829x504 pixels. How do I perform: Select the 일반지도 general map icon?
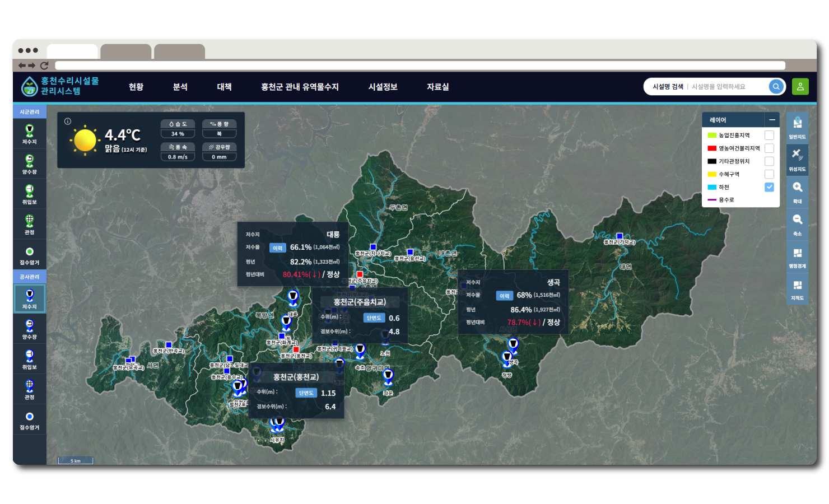[797, 127]
